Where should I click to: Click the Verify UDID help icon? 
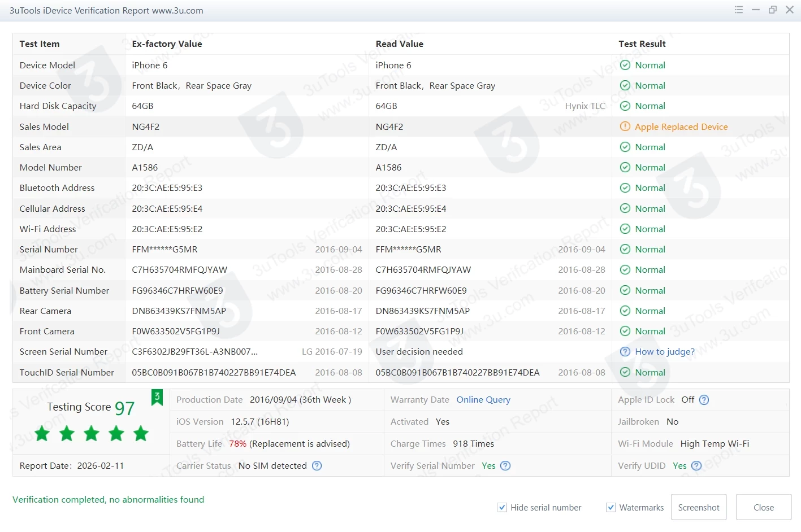[696, 466]
